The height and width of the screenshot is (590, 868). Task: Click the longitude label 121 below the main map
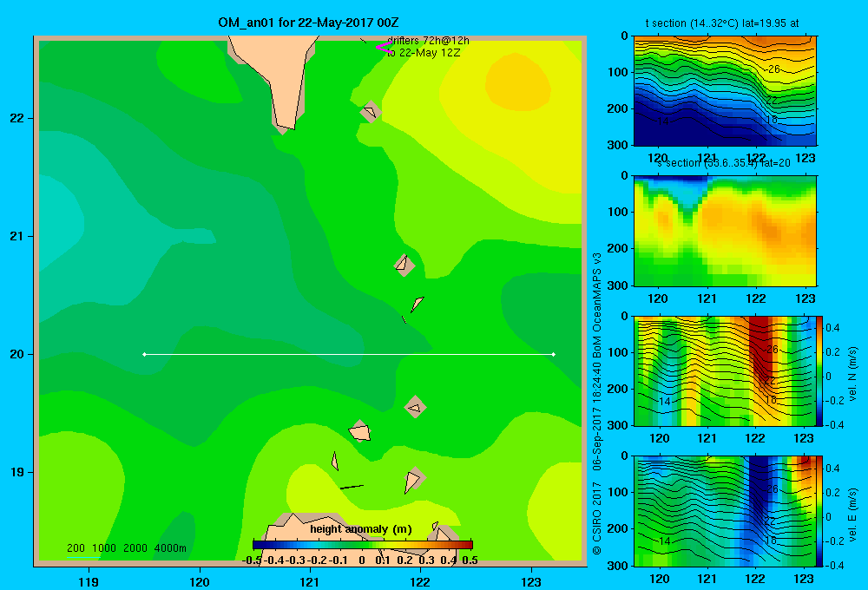pos(310,581)
